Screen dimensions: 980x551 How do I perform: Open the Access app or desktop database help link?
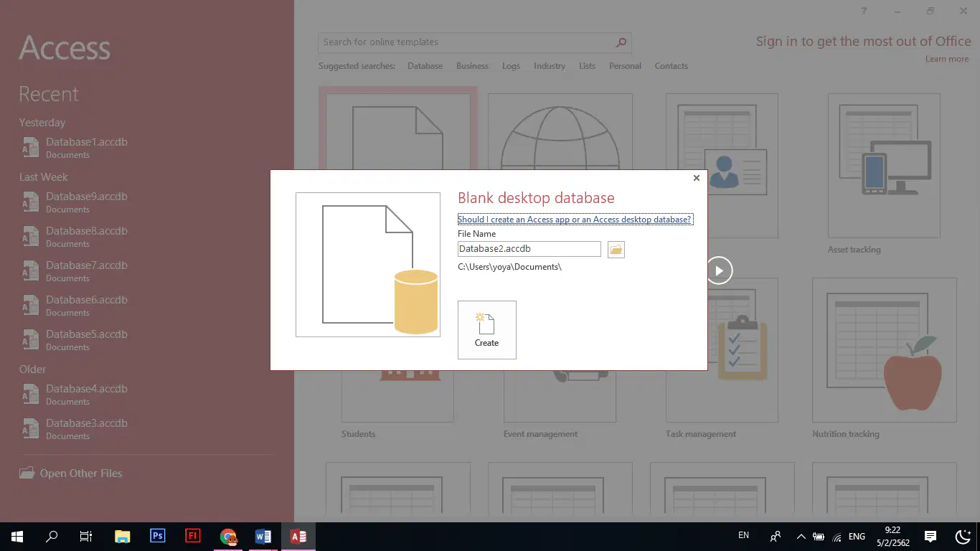(575, 220)
